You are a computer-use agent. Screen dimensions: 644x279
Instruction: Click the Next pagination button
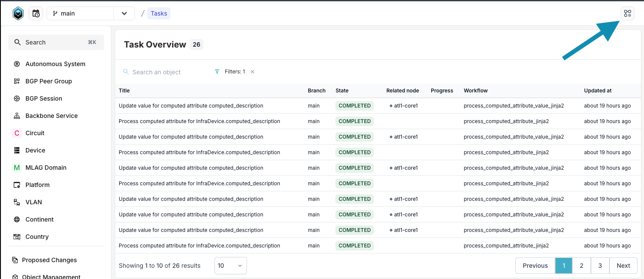click(x=622, y=265)
